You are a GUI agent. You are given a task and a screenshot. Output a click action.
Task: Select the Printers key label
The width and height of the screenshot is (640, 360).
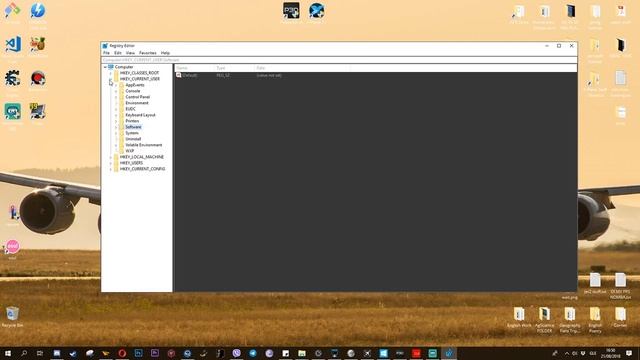point(132,121)
